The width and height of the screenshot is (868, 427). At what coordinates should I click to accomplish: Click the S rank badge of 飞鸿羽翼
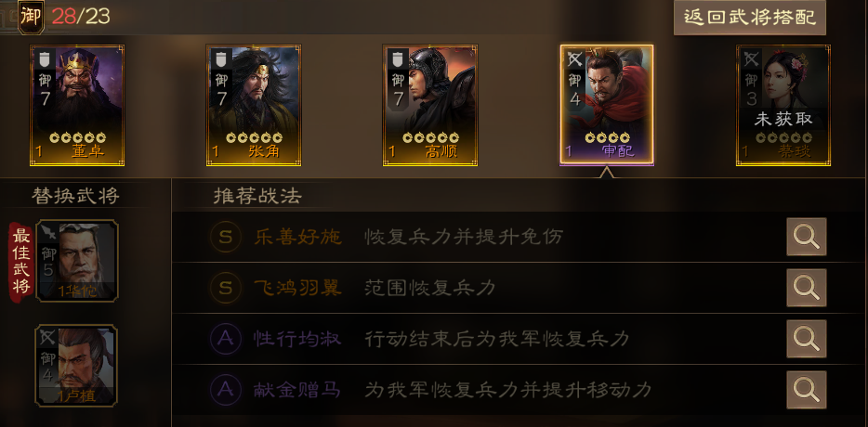(x=225, y=288)
